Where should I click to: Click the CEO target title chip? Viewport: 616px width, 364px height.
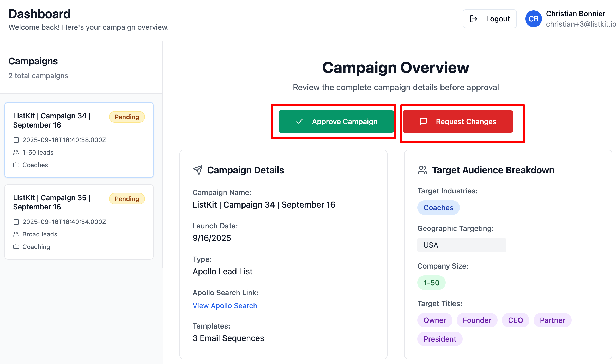pos(515,320)
